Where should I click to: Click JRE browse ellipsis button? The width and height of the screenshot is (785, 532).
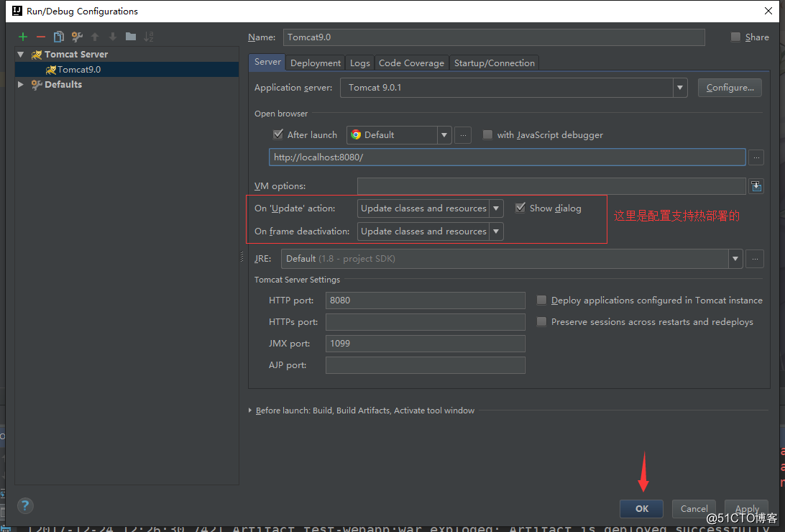755,259
